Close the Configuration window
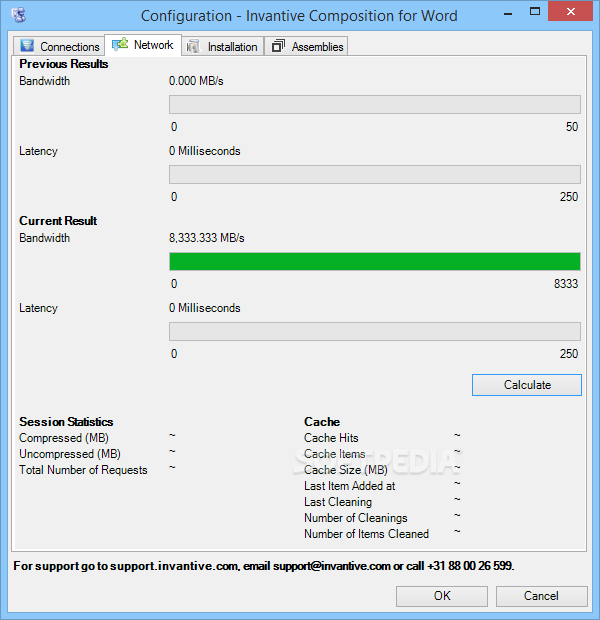Screen dimensions: 600x620 click(570, 12)
